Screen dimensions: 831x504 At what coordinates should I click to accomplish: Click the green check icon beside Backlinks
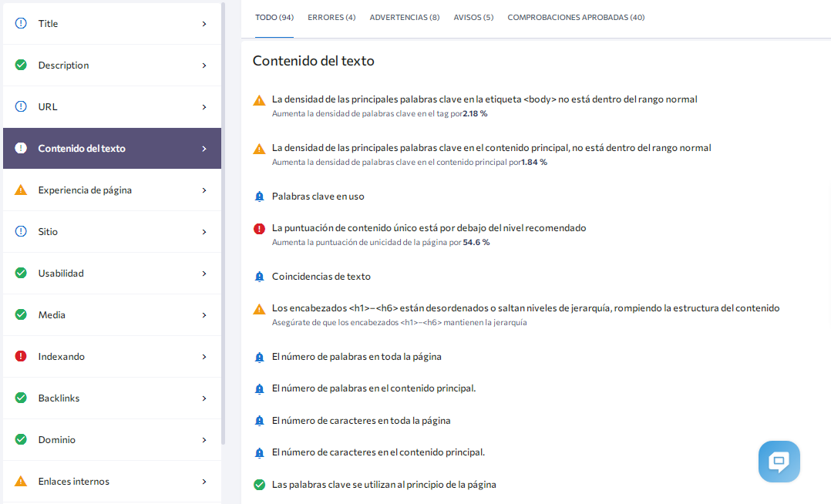[x=21, y=398]
